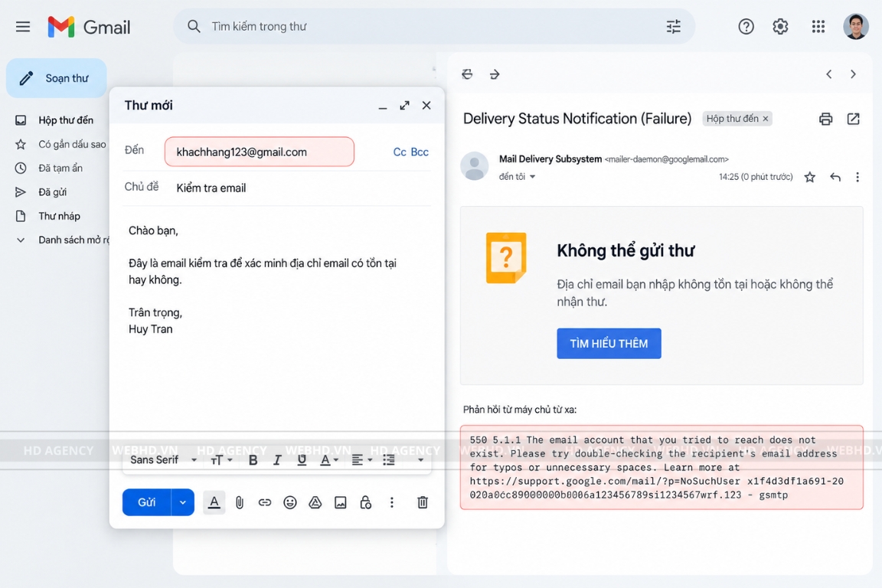Toggle the formatting options bar
This screenshot has width=882, height=588.
click(x=214, y=502)
